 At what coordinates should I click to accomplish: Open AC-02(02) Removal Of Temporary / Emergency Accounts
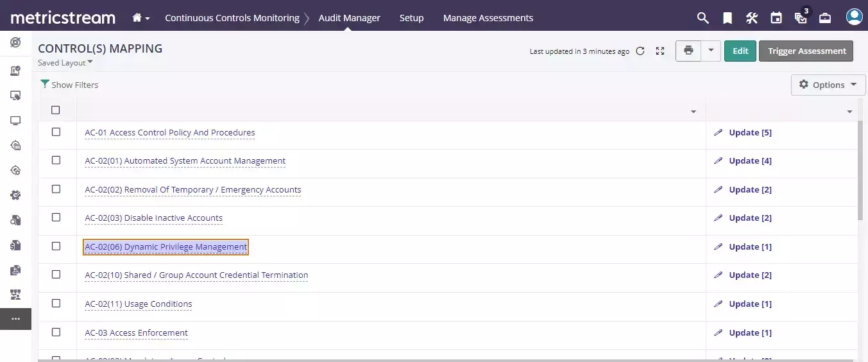click(x=193, y=190)
